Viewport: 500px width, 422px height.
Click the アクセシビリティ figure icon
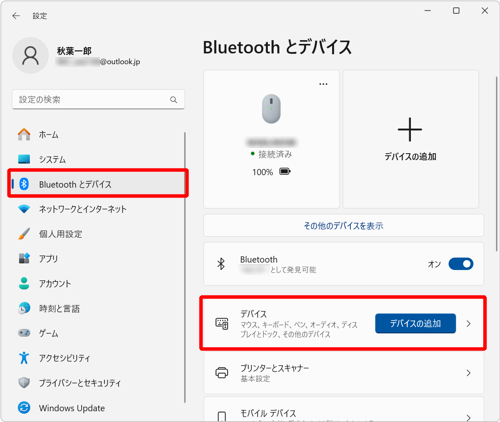point(24,358)
